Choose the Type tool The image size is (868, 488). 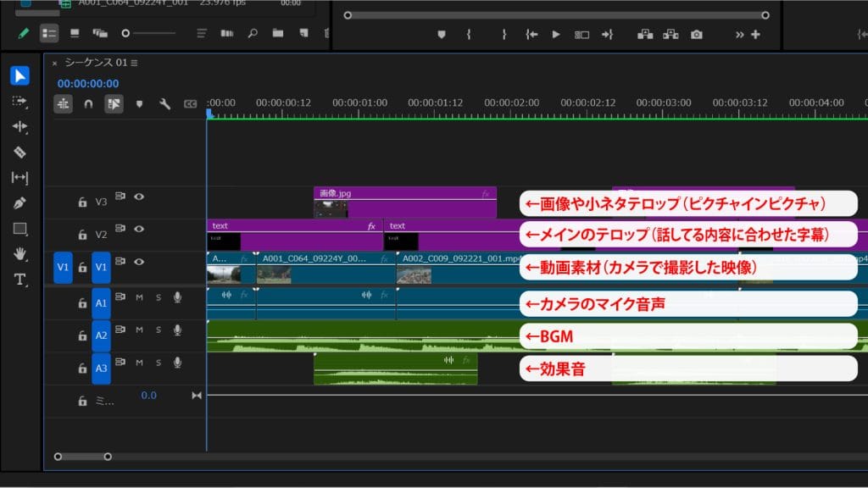pos(20,280)
